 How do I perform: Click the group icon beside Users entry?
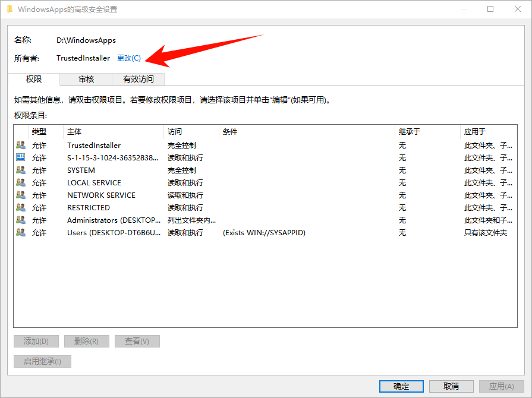click(21, 232)
